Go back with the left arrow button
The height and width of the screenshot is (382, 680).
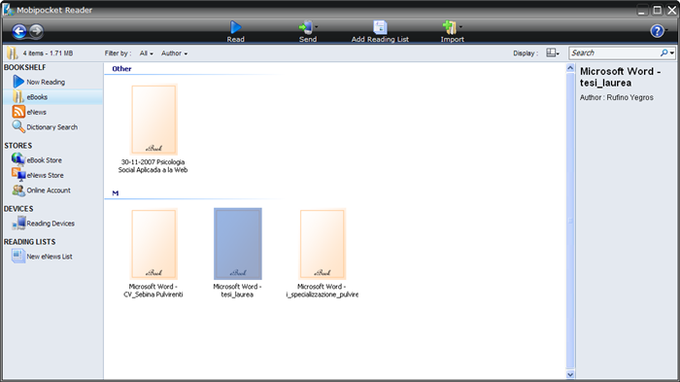coord(19,31)
